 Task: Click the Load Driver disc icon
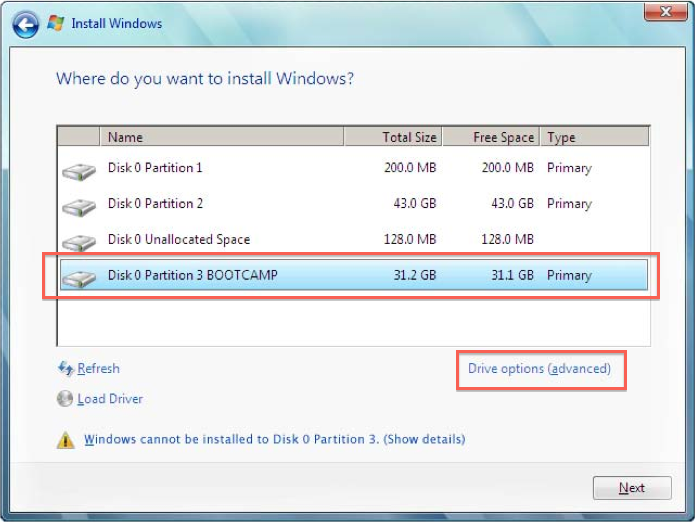pos(65,399)
